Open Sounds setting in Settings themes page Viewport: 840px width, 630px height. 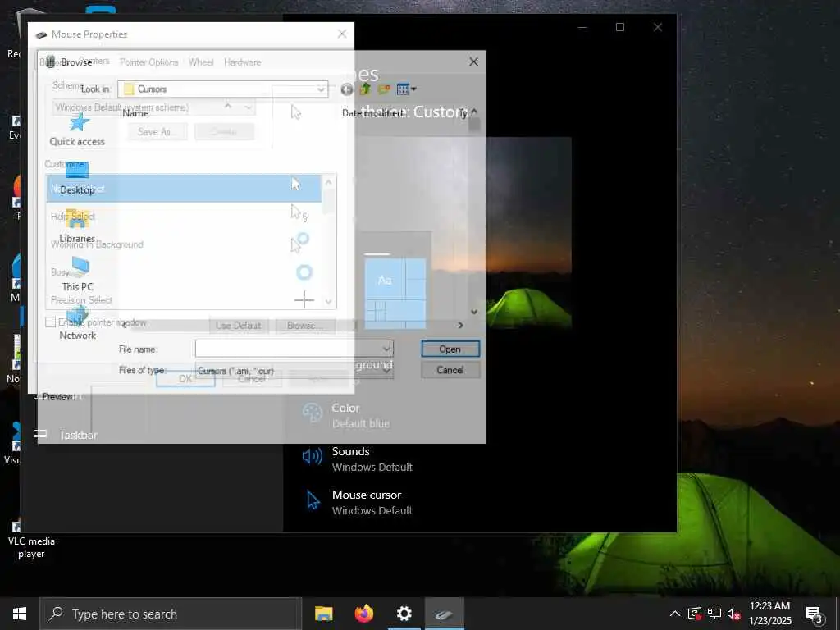coord(358,459)
